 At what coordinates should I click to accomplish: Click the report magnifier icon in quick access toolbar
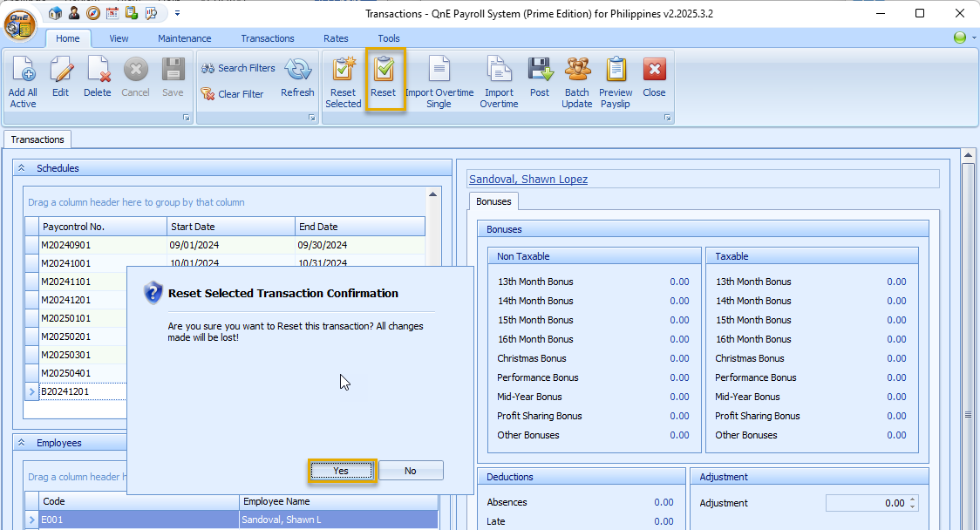click(x=151, y=13)
